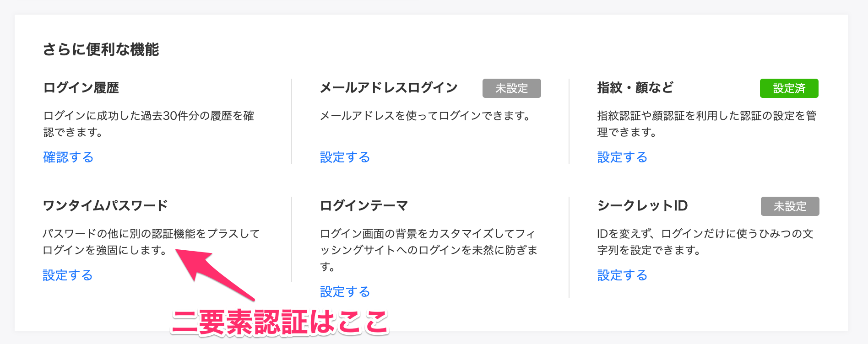Click 設定する under 指紋・顔など

tap(622, 157)
